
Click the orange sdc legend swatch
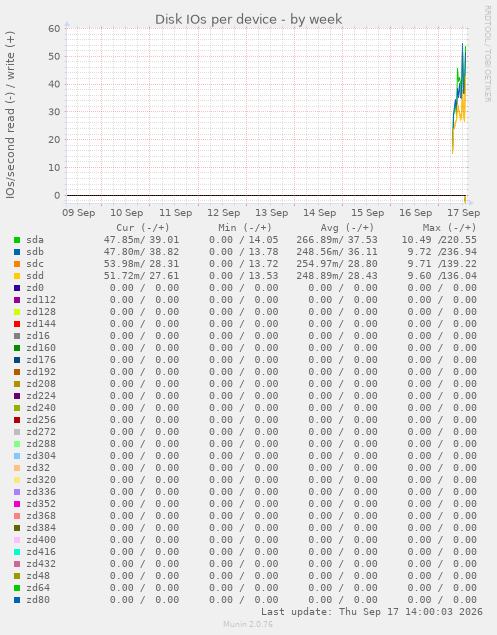pyautogui.click(x=17, y=264)
